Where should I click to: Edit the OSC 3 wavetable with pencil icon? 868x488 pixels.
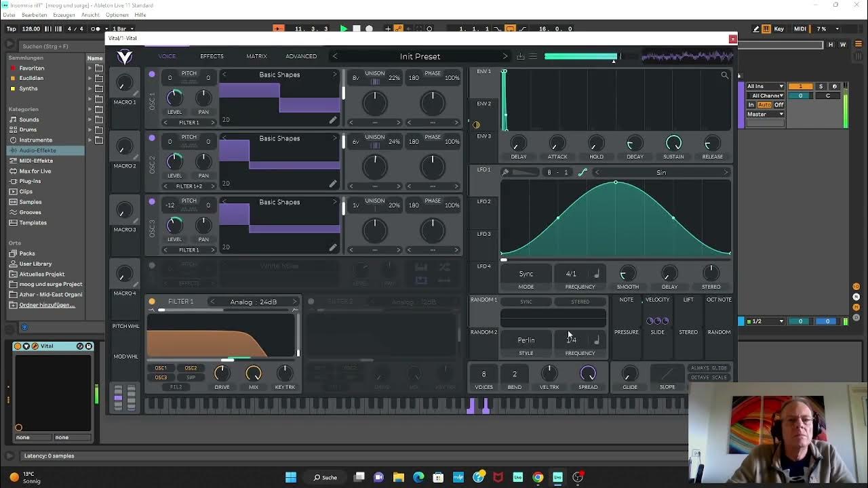(333, 247)
